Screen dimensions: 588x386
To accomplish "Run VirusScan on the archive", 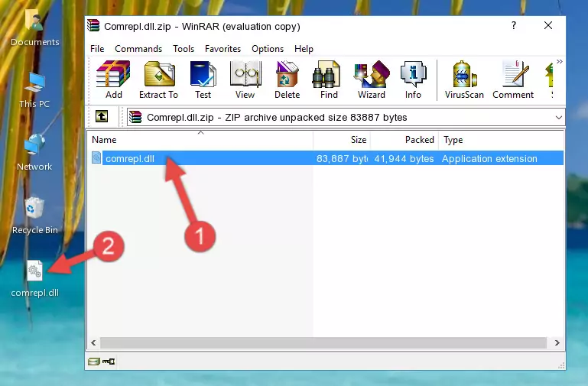I will point(464,79).
